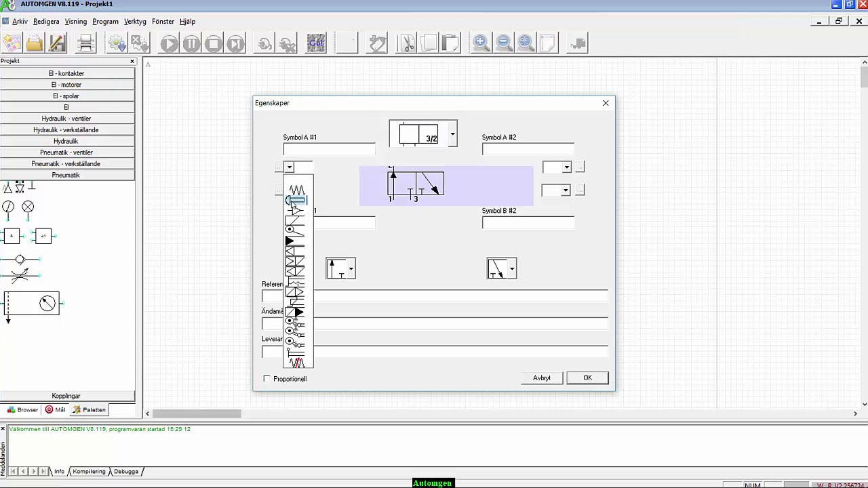
Task: Click the zoom out magnifier icon
Action: 503,43
